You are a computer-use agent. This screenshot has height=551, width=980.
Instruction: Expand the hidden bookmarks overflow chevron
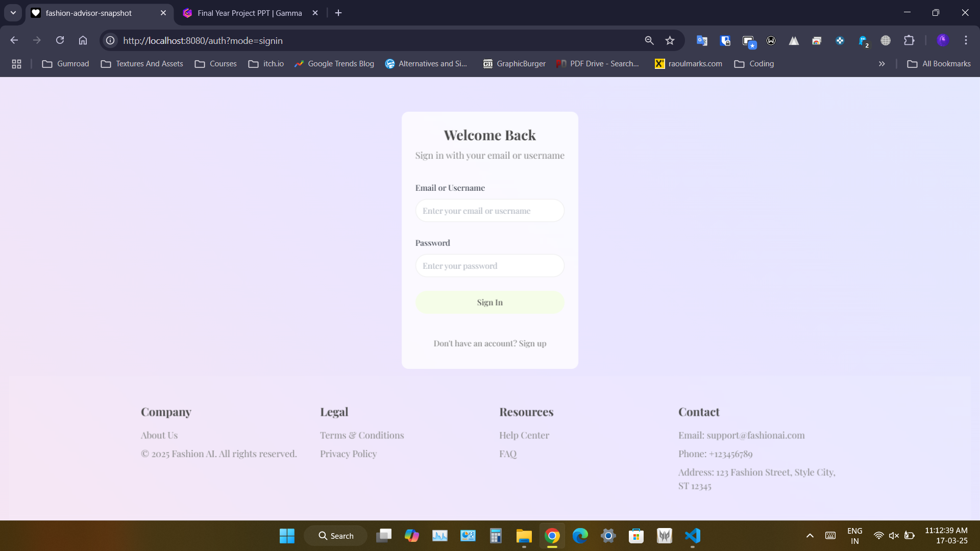(881, 64)
